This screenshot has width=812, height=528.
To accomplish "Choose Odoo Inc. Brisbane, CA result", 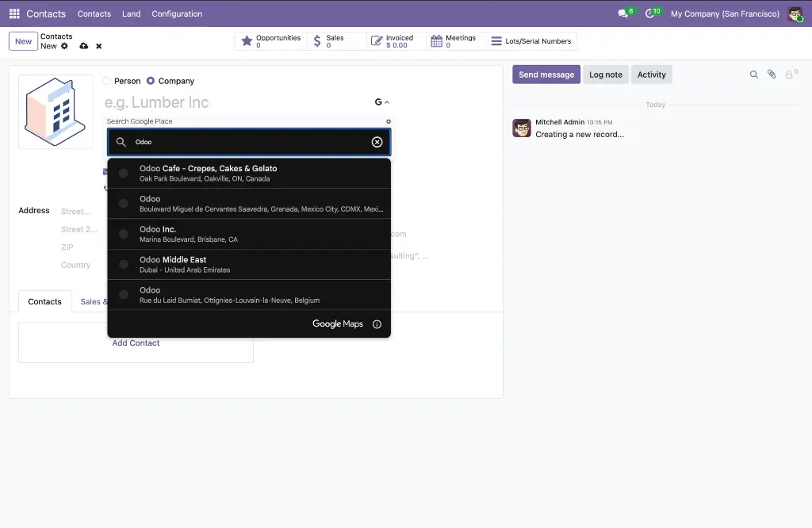I will click(x=249, y=234).
